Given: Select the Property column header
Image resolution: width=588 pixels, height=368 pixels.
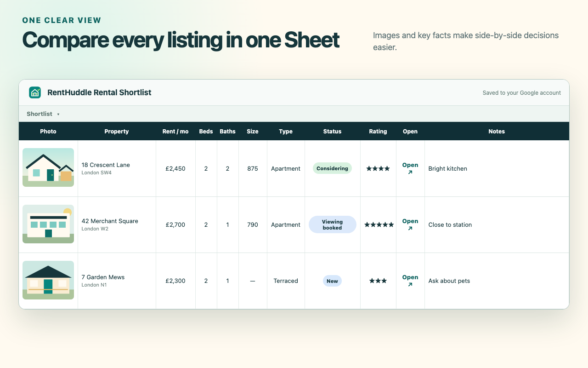Looking at the screenshot, I should (x=117, y=131).
